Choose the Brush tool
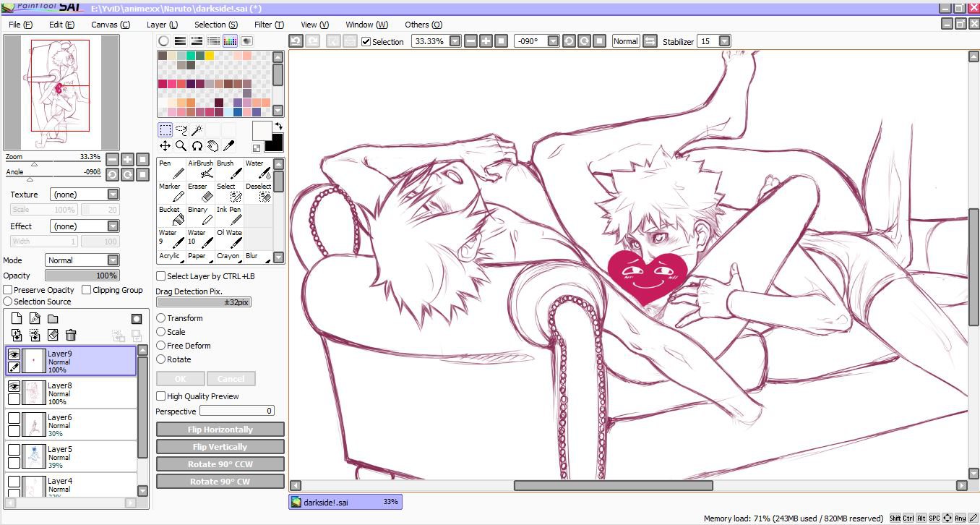This screenshot has width=980, height=525. [229, 169]
